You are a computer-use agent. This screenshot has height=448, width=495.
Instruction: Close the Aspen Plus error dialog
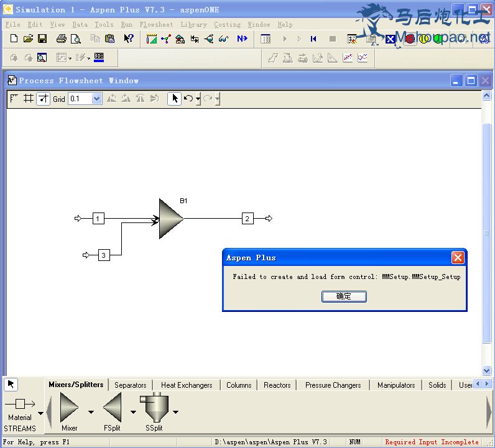tap(458, 257)
